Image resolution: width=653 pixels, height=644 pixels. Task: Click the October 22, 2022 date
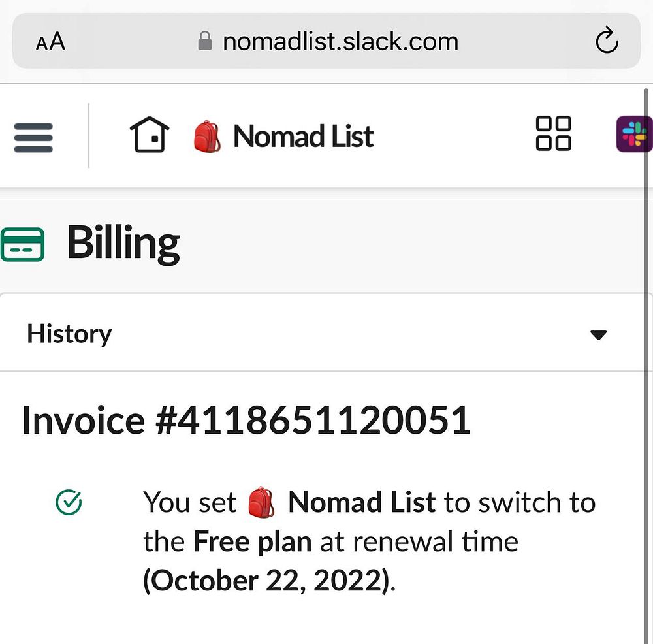pos(268,581)
